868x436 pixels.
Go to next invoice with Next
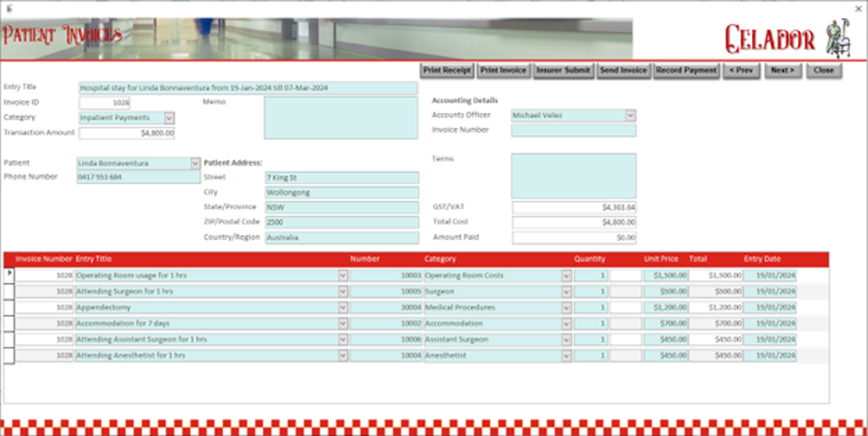coord(783,70)
